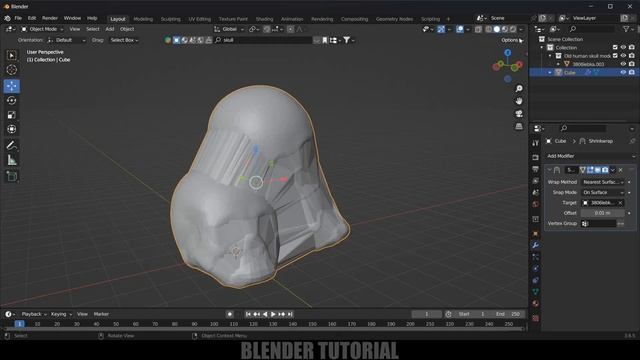Open Global transform orientation dropdown

click(x=229, y=29)
